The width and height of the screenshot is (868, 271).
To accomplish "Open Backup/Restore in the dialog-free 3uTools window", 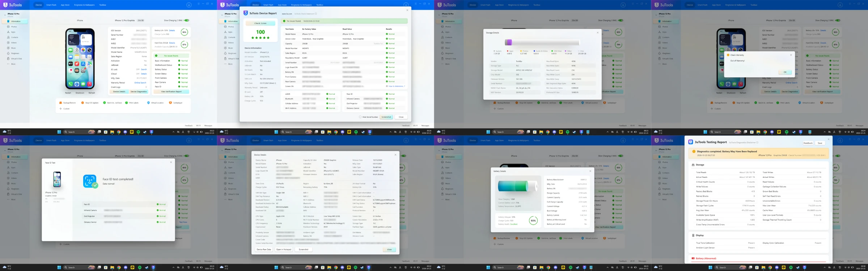I will tap(68, 103).
